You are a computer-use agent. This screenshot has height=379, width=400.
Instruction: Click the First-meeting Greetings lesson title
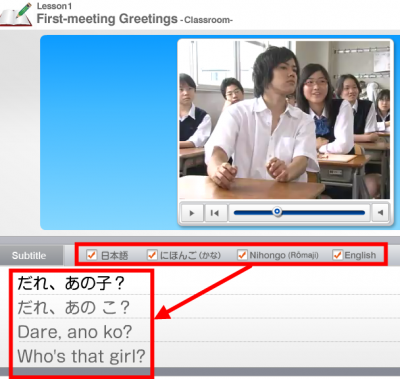click(107, 19)
